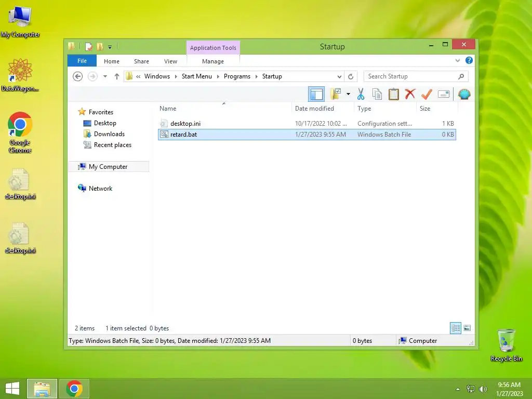Open the Help question mark icon
The height and width of the screenshot is (399, 532).
pyautogui.click(x=469, y=60)
